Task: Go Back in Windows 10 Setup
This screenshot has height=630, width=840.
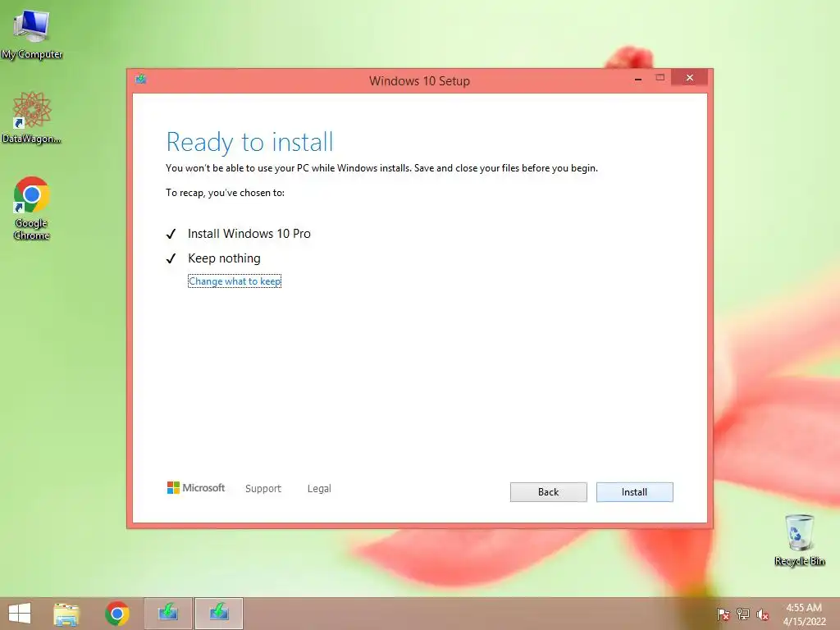Action: (548, 492)
